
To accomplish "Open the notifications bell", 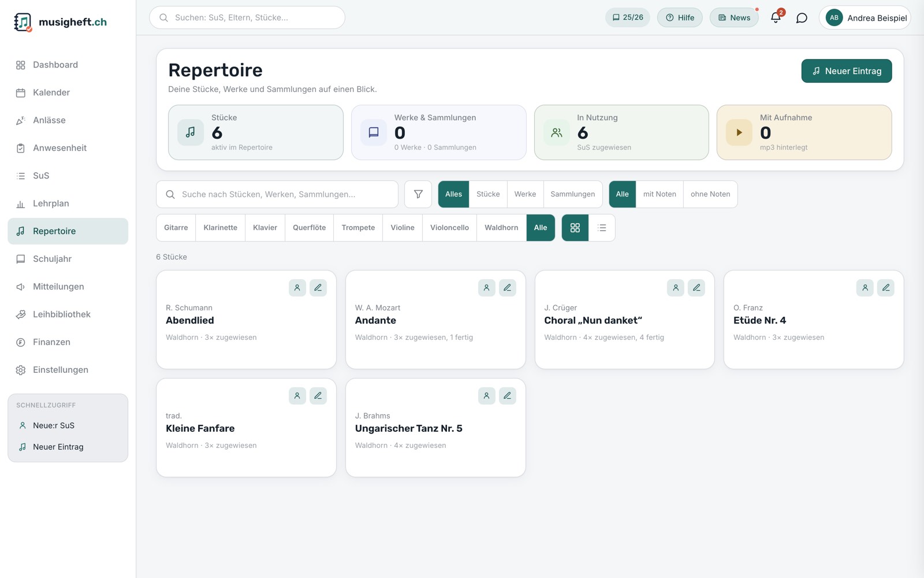I will tap(776, 17).
